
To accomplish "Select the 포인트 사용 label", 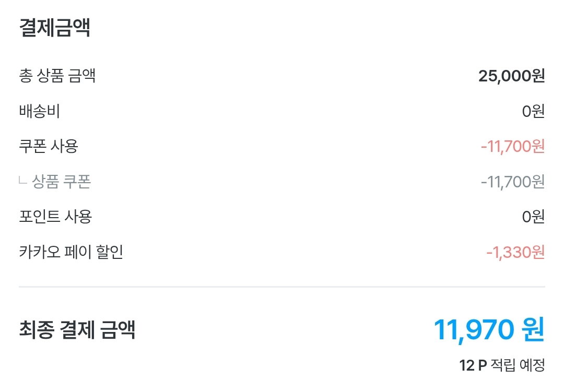I will point(55,217).
